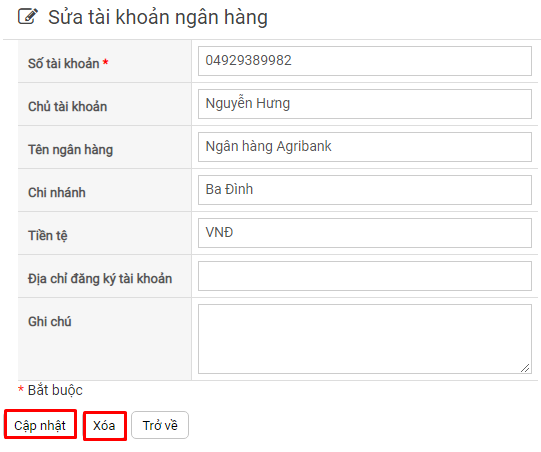Edit the Chi nhánh field showing Ba Đình
This screenshot has width=541, height=452.
coord(365,190)
